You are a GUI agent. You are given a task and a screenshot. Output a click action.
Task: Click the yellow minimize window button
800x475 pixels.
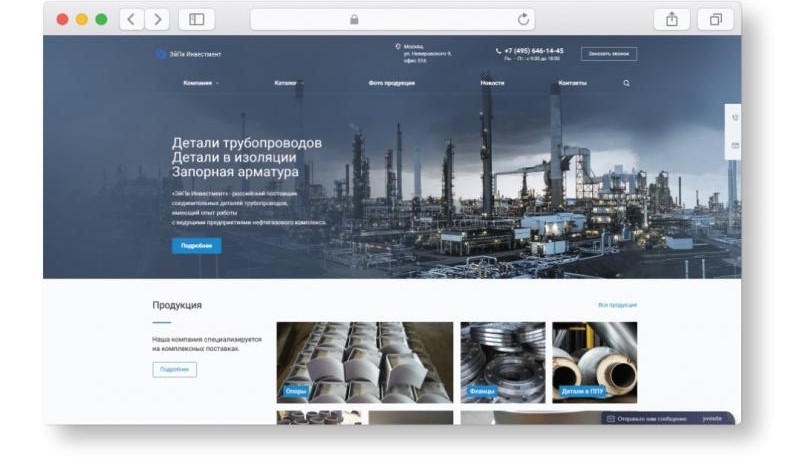coord(82,19)
